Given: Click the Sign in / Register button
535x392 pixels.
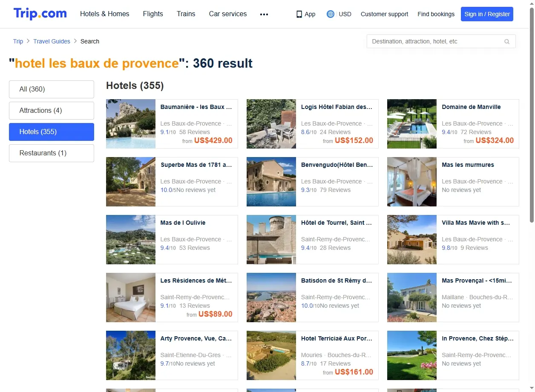Looking at the screenshot, I should 487,14.
